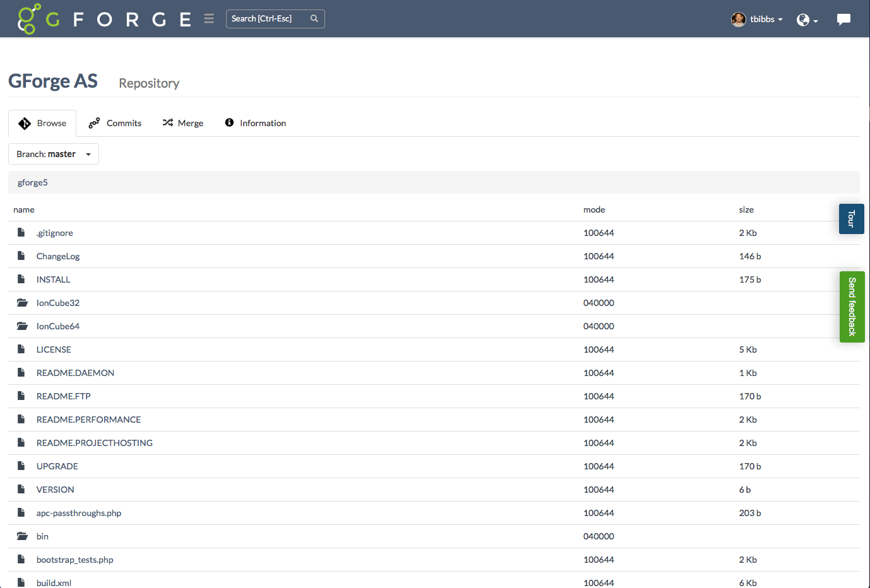The height and width of the screenshot is (588, 870).
Task: Open the Commits tab branch graph icon
Action: [94, 122]
